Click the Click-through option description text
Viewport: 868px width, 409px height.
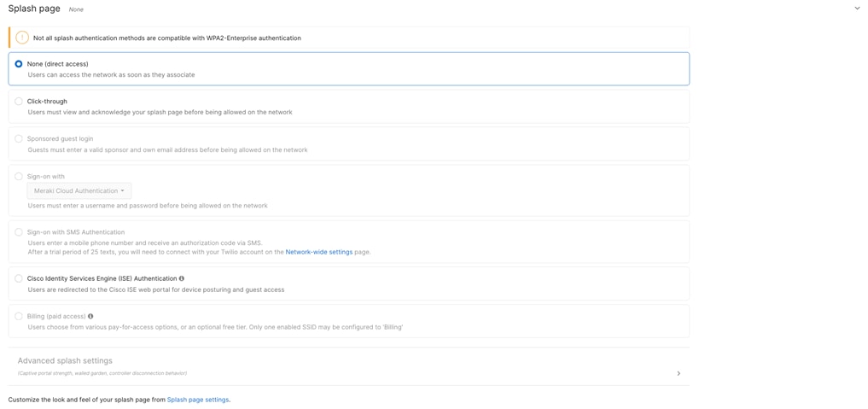(160, 113)
